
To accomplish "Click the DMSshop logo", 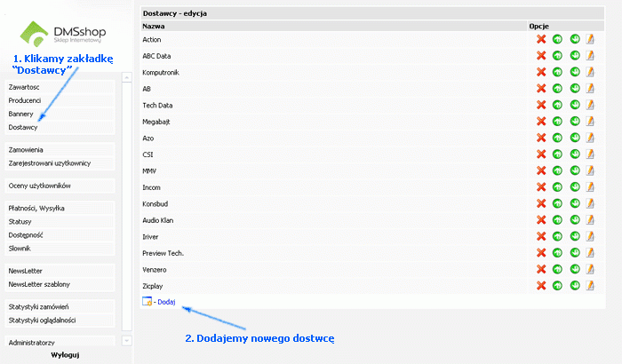I will click(x=63, y=34).
